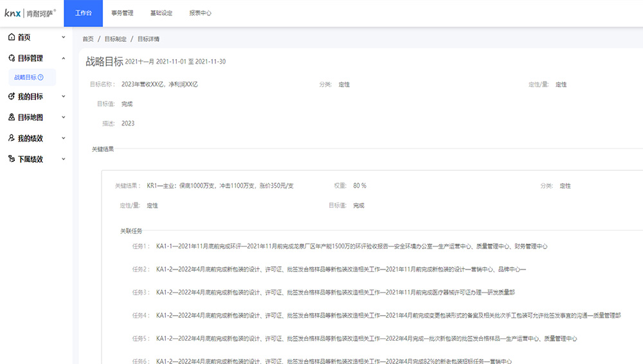
Task: Expand the 下属绩效 chevron
Action: coord(64,159)
